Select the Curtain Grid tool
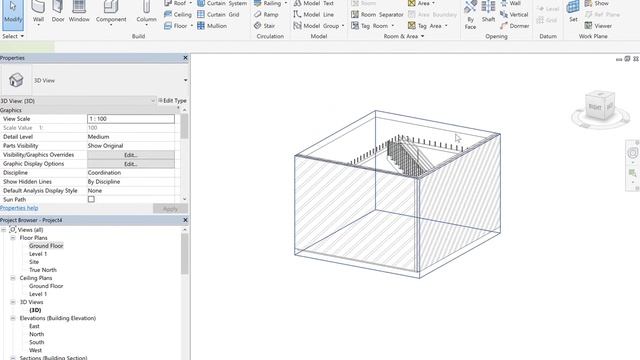The image size is (640, 360). click(218, 14)
